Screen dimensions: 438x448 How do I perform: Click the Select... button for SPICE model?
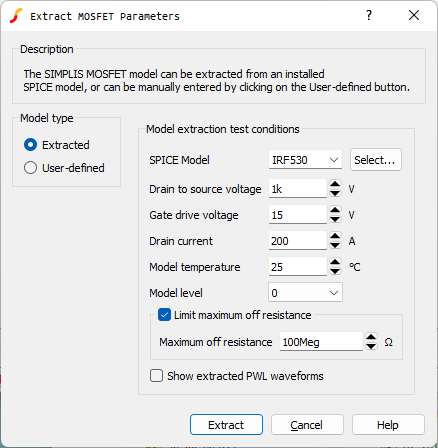pos(376,160)
